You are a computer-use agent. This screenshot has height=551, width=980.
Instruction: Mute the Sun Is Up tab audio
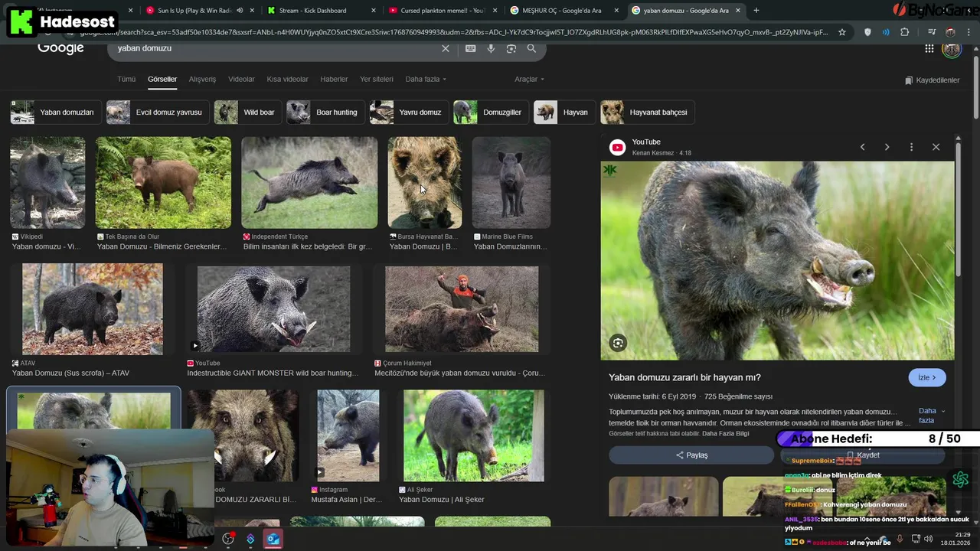240,11
